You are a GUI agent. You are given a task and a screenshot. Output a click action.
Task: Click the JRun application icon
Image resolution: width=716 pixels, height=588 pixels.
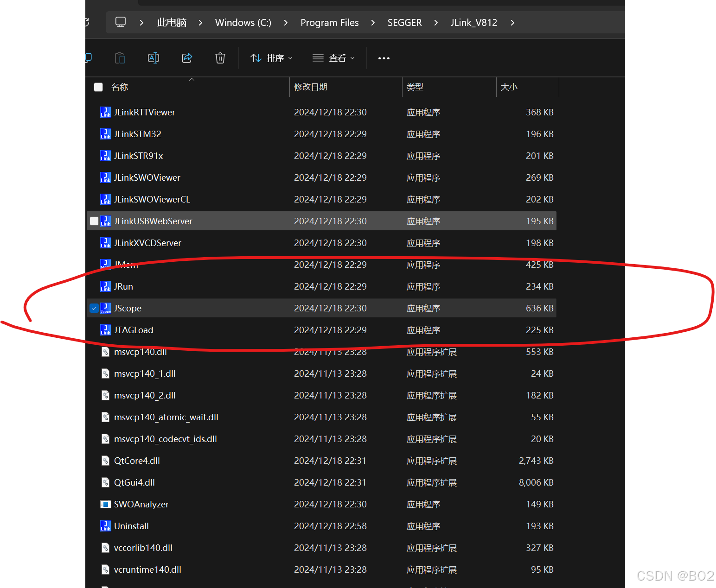(106, 286)
